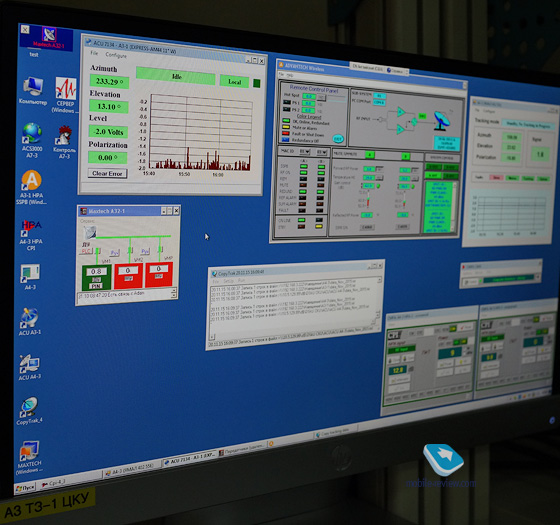This screenshot has width=560, height=525.
Task: Click the STBY yellow indicator for unit B
Action: (319, 226)
